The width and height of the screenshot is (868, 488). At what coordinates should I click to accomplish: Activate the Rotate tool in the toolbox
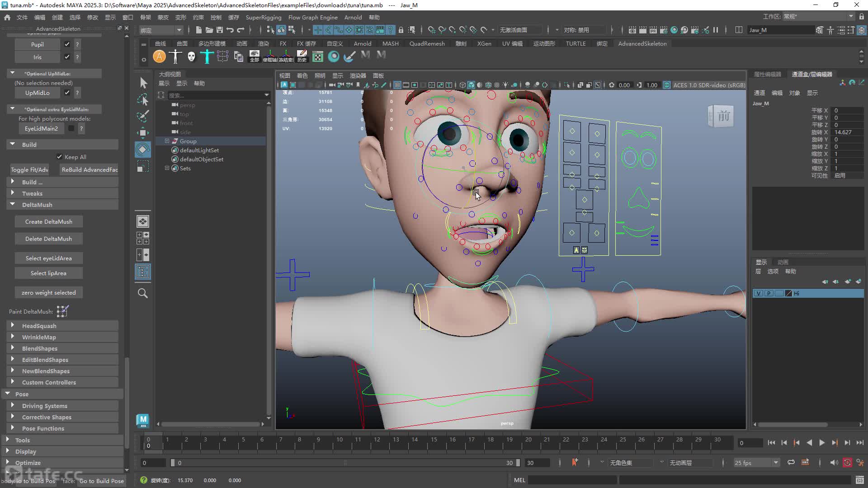[143, 150]
